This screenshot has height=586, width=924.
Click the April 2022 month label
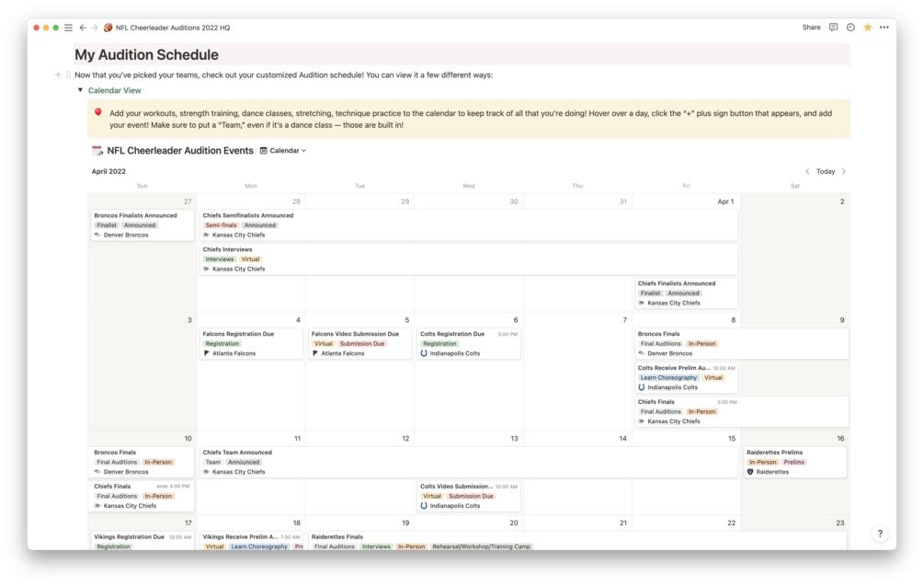[x=108, y=171]
